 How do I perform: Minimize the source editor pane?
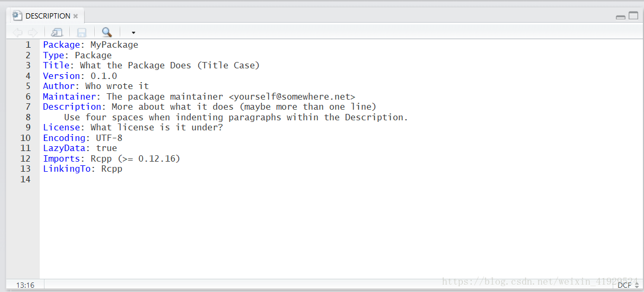[621, 16]
